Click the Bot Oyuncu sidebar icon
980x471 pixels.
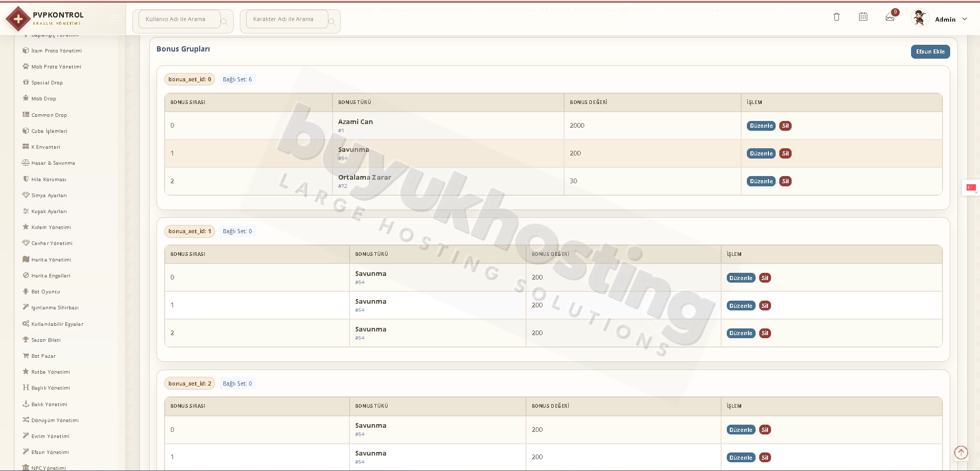[x=26, y=291]
